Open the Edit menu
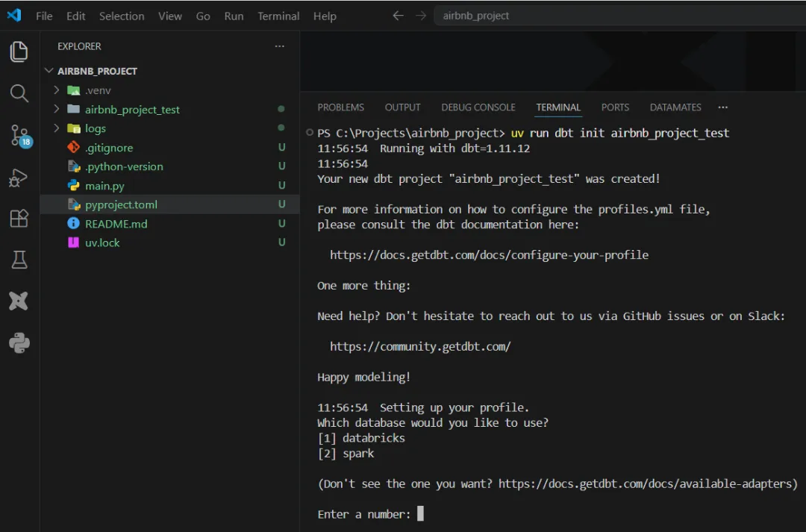Viewport: 806px width, 532px height. pos(75,16)
